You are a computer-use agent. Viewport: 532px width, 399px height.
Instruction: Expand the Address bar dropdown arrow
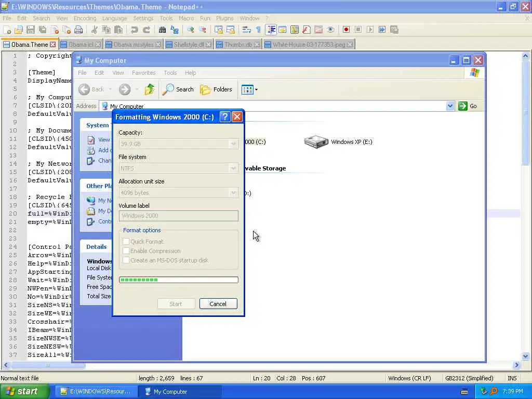450,106
